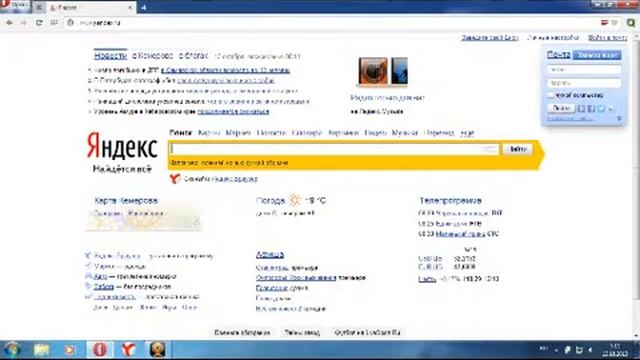
Task: Click the site info globe icon in address bar
Action: click(x=71, y=23)
